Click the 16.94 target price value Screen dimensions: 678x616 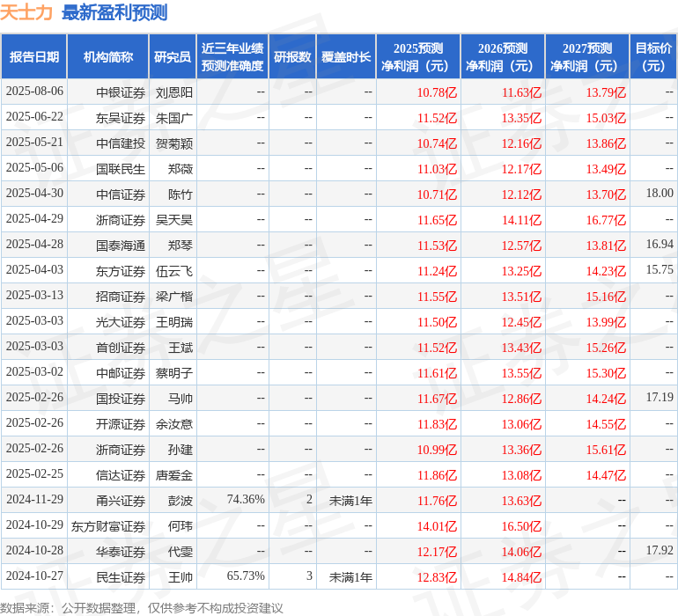tap(660, 245)
